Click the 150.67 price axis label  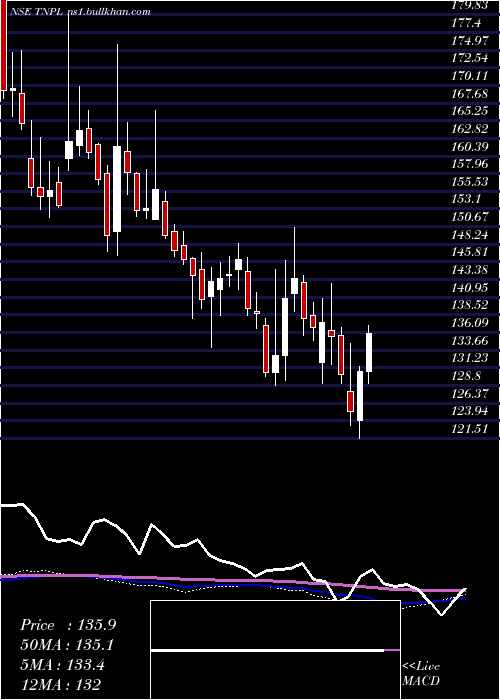[469, 217]
